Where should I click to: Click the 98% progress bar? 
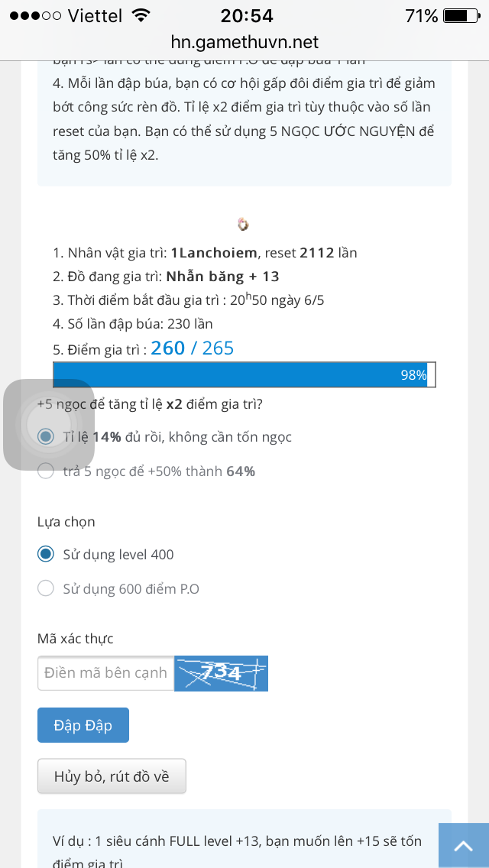click(244, 374)
